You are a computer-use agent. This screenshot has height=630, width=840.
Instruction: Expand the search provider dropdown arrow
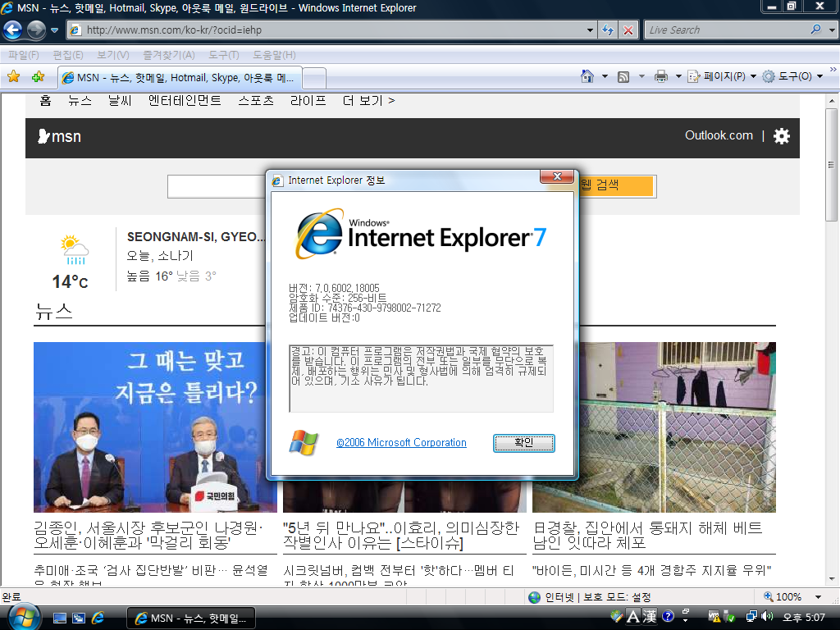[832, 30]
